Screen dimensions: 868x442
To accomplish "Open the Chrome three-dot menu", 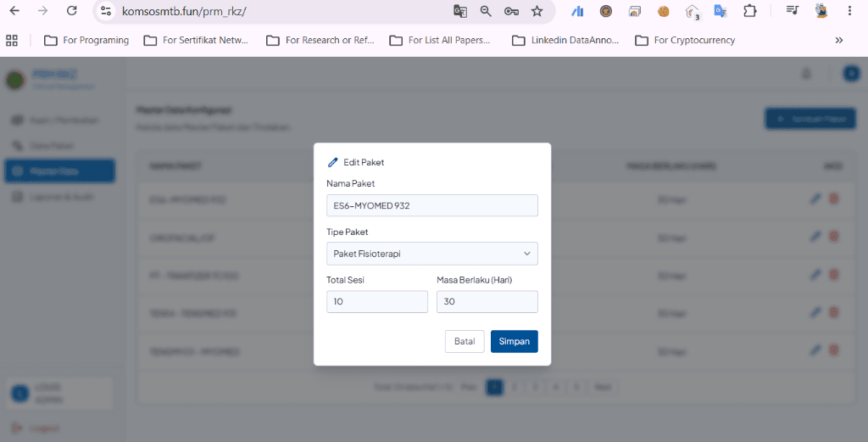I will point(849,10).
